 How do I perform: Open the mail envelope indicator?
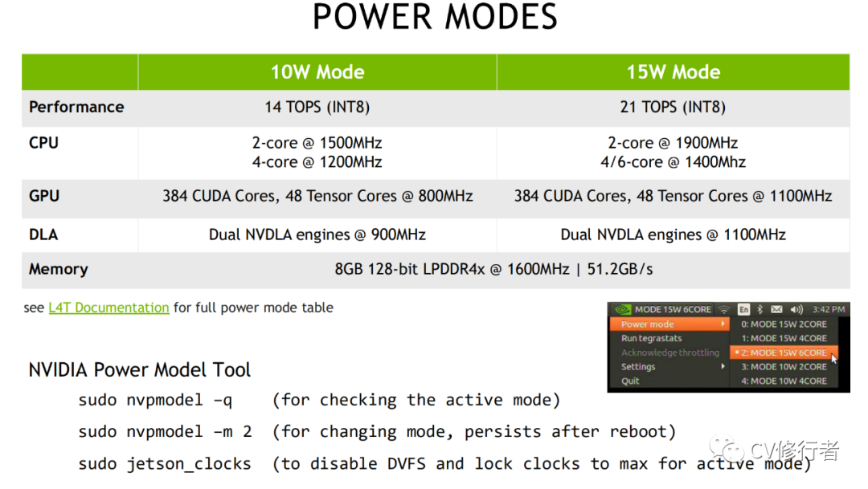coord(776,310)
